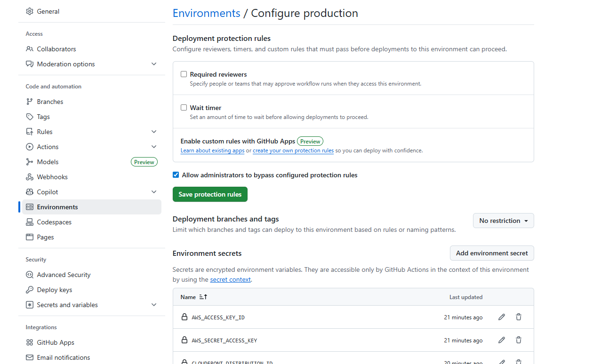This screenshot has width=593, height=364.
Task: Click the pencil edit icon for AWS_ACCESS_KEY_ID
Action: [502, 317]
